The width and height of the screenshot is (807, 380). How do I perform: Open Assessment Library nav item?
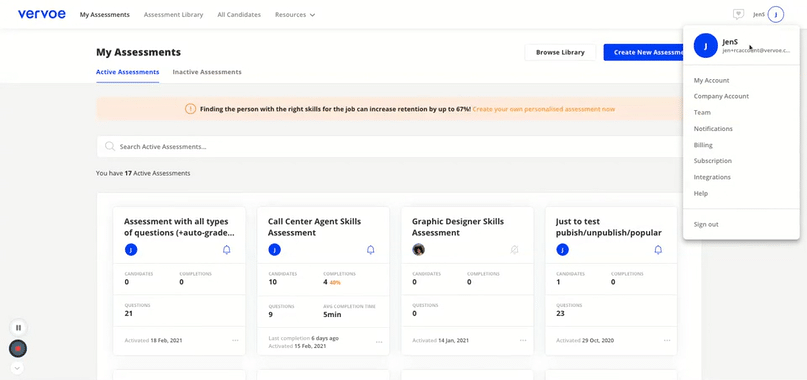coord(173,15)
